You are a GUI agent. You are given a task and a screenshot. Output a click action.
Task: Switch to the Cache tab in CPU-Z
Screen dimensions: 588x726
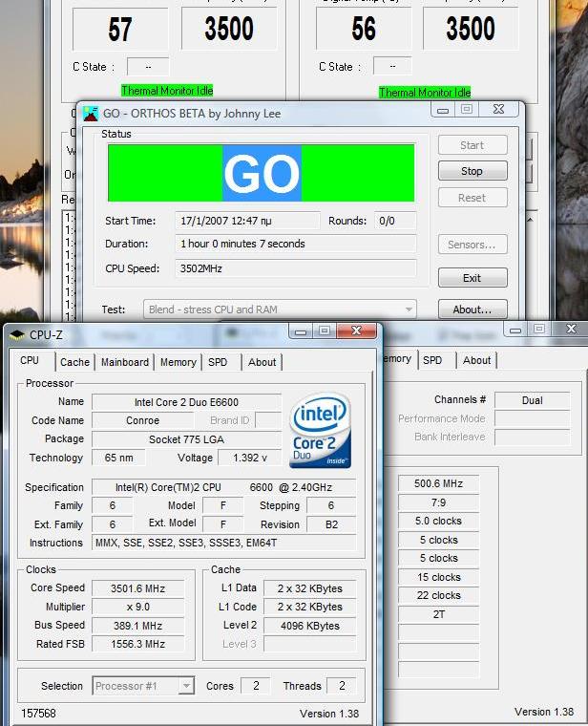[75, 362]
